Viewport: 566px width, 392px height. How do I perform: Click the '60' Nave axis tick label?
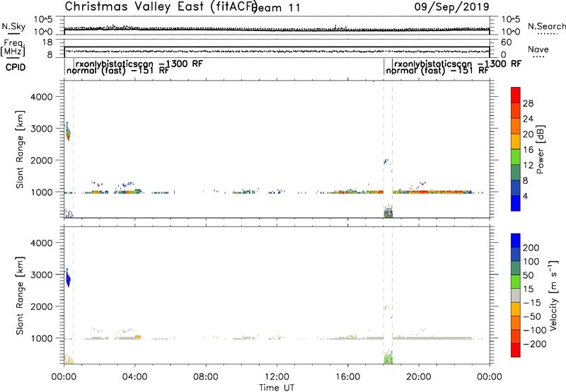507,42
